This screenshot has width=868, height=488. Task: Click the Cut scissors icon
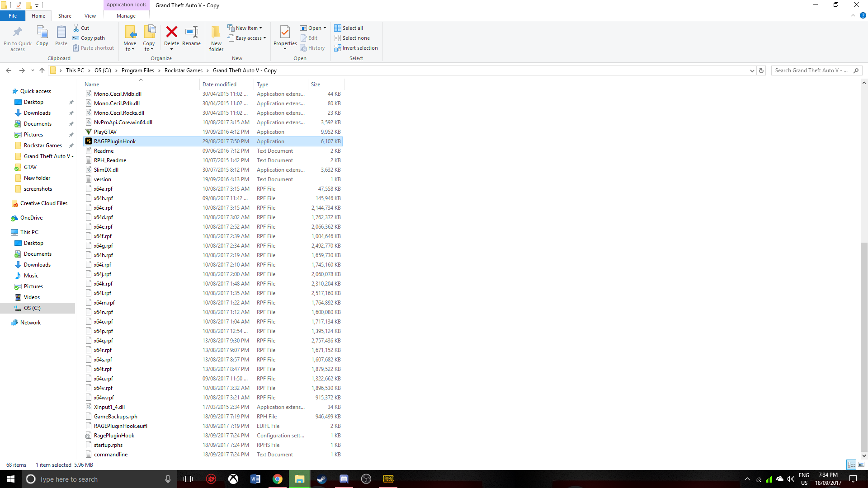click(76, 28)
